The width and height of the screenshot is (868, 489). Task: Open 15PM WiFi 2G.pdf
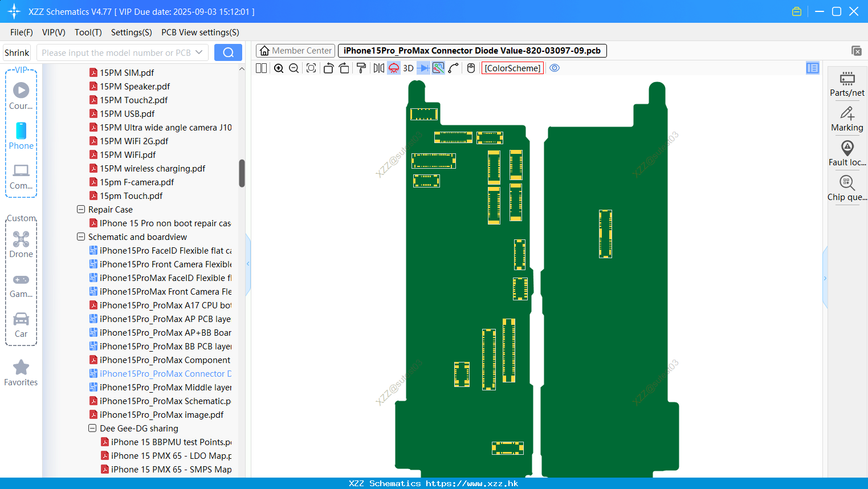134,141
